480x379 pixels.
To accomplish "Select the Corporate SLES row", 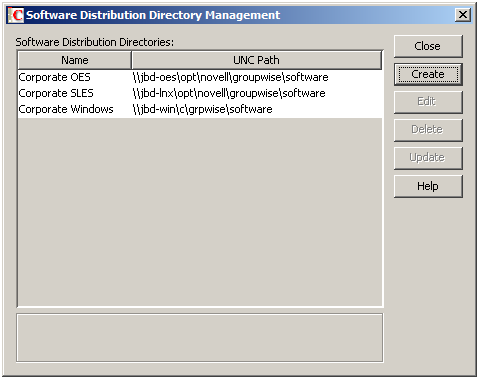I will (200, 93).
